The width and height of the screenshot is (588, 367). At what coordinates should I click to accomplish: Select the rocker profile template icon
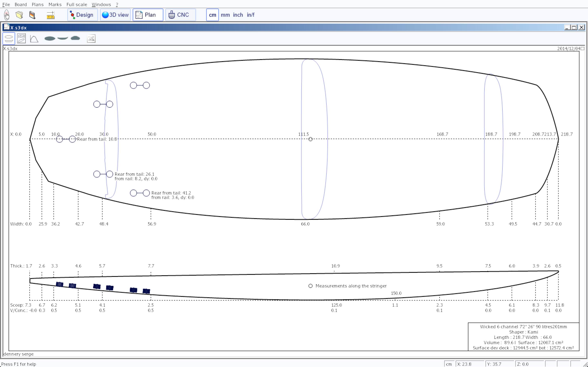click(x=63, y=38)
